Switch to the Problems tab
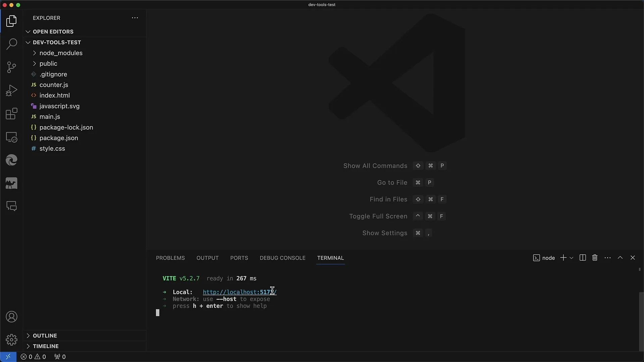Screen dimensions: 644x362 coord(170,258)
